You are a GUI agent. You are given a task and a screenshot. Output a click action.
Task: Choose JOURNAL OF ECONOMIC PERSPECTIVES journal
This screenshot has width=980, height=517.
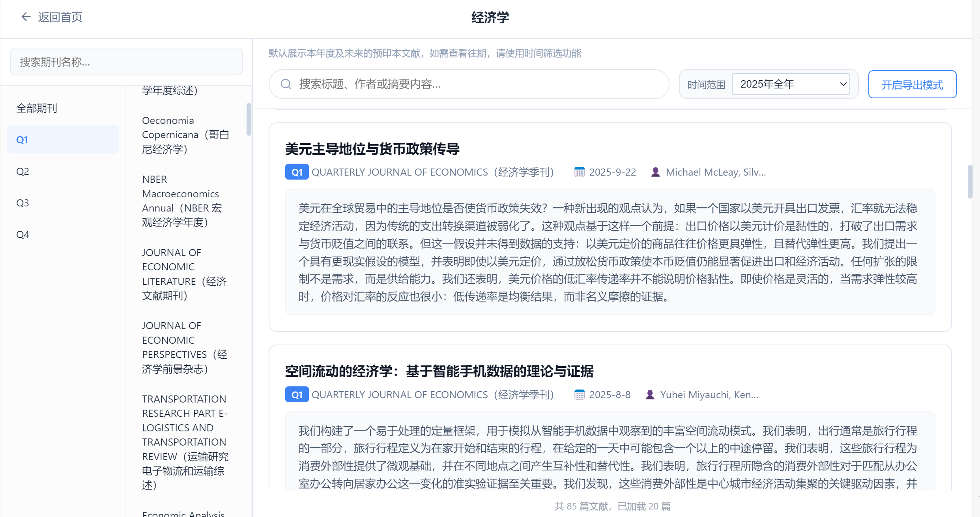[185, 347]
